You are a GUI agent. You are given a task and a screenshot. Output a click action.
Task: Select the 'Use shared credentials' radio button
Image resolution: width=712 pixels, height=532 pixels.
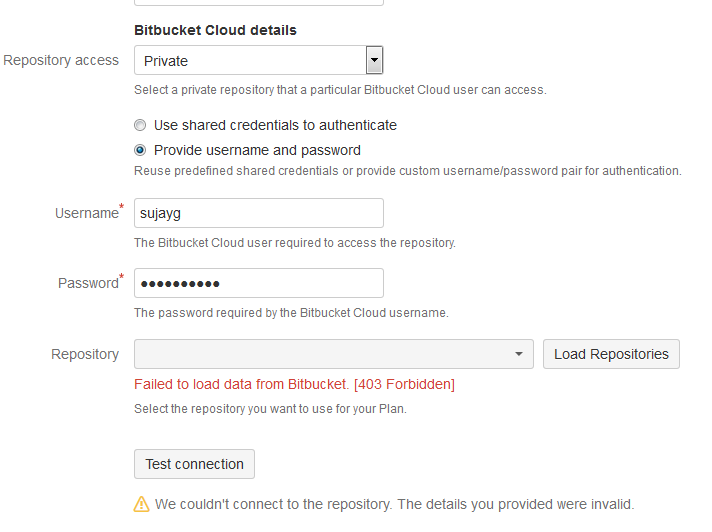141,126
